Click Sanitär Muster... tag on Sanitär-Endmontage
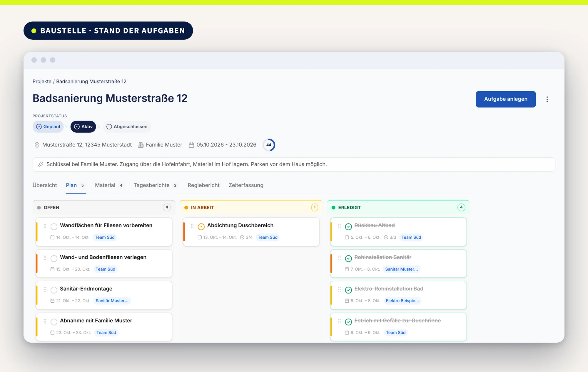 pos(112,301)
